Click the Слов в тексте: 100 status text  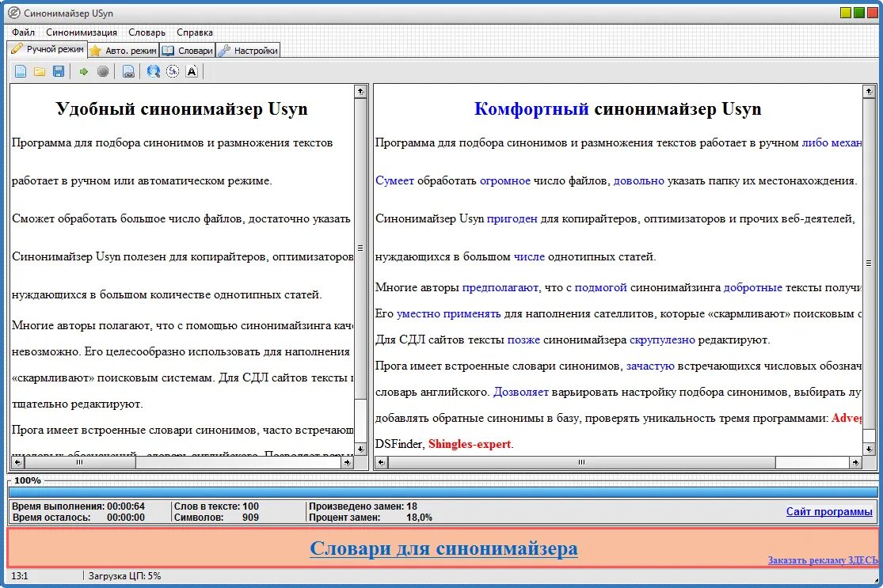tap(216, 506)
